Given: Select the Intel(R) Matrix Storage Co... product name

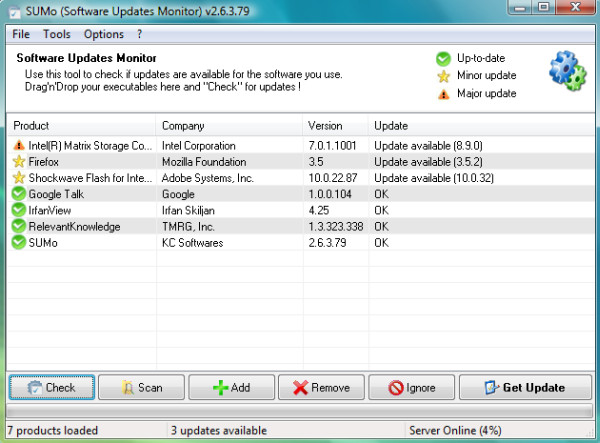Looking at the screenshot, I should tap(90, 145).
